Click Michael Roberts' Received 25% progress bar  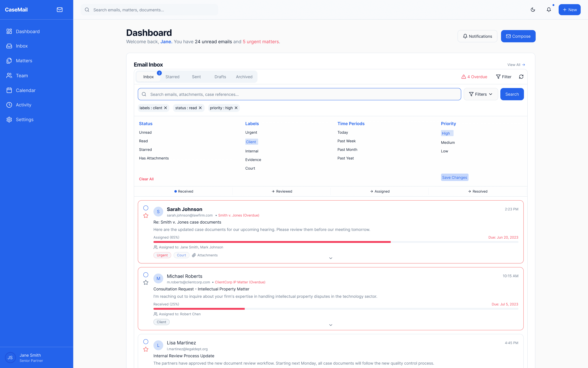click(336, 309)
